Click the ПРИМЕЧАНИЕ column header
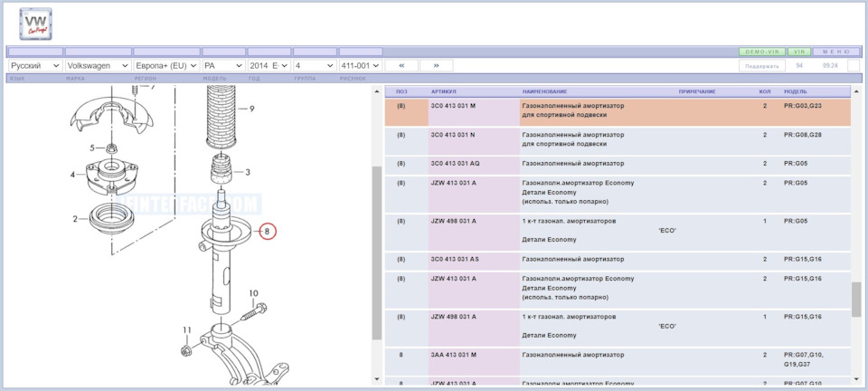Image resolution: width=868 pixels, height=391 pixels. [x=697, y=91]
